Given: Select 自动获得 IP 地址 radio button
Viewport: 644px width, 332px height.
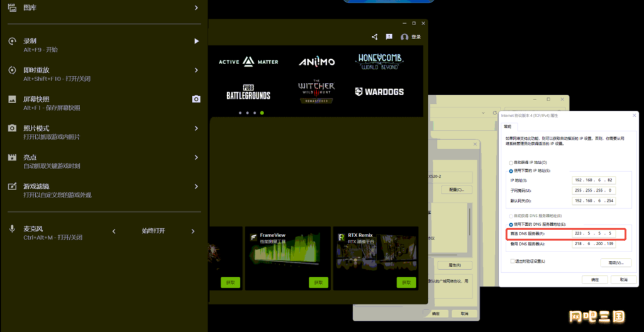Looking at the screenshot, I should pos(511,163).
